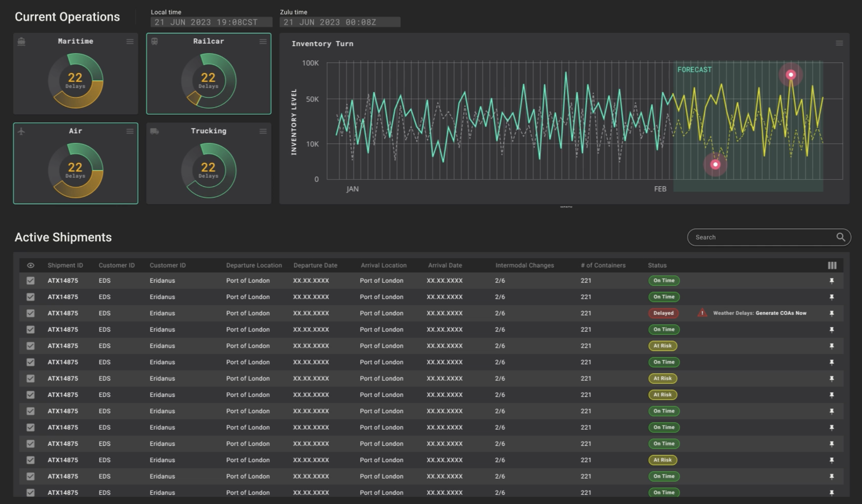Uncheck the Delayed row's checkbox
Viewport: 862px width, 504px height.
tap(30, 313)
